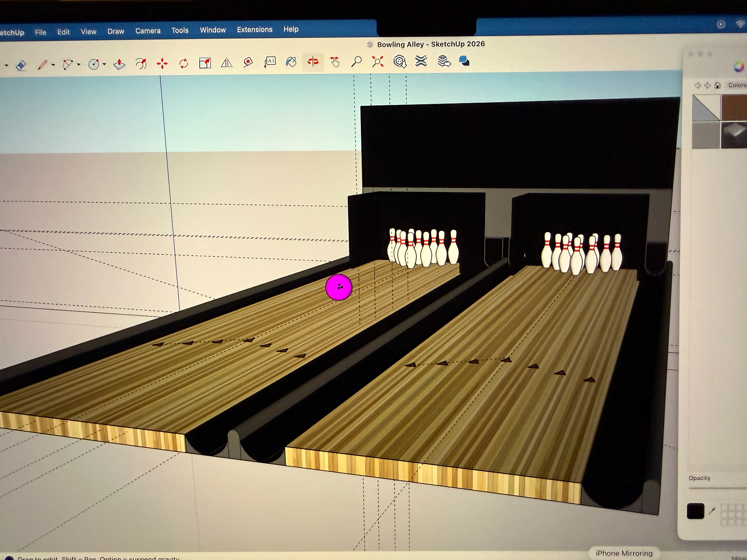Select the Eraser tool
The width and height of the screenshot is (747, 560).
(x=21, y=65)
